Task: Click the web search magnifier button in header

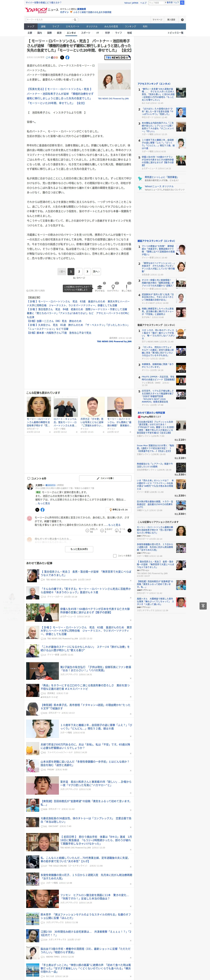Action: [x=182, y=3]
